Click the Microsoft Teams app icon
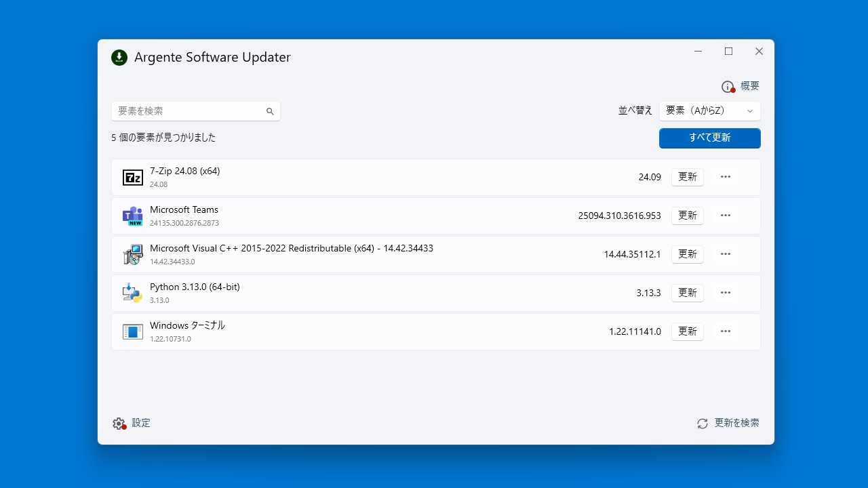The width and height of the screenshot is (868, 488). click(132, 216)
